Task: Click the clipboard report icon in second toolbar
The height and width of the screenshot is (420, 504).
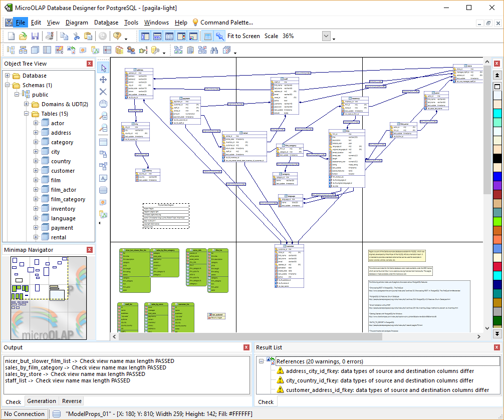Action: point(190,50)
